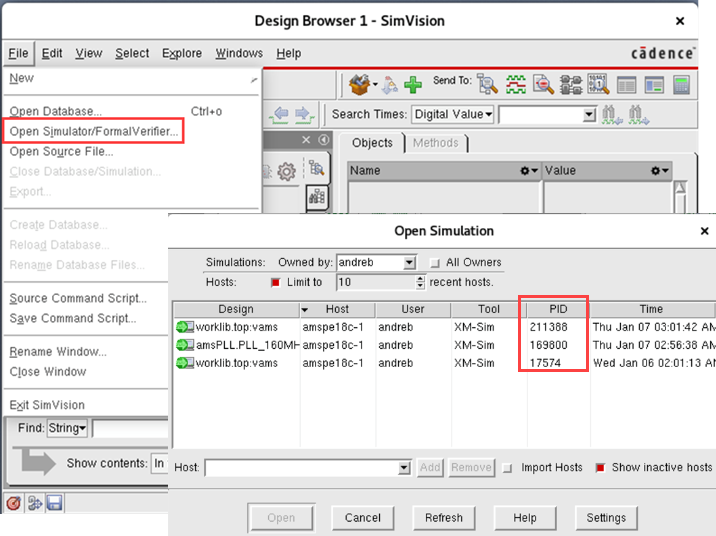Enable the All Owners checkbox
This screenshot has height=536, width=716.
click(x=434, y=263)
